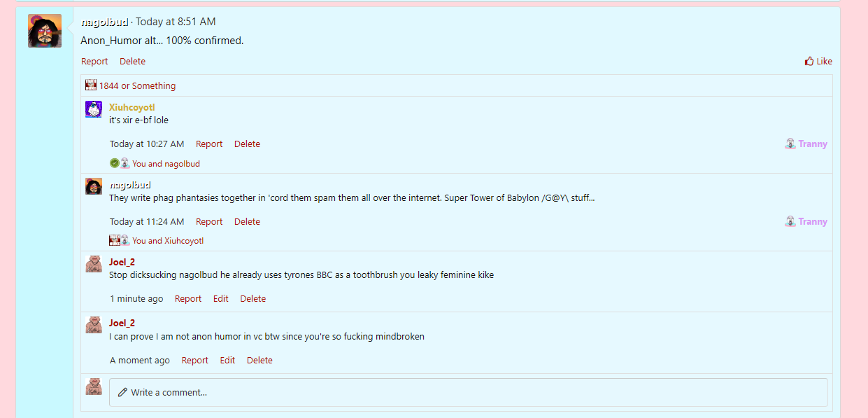Focus the 'Write a comment...' field
Viewport: 868px width, 418px height.
click(x=468, y=392)
